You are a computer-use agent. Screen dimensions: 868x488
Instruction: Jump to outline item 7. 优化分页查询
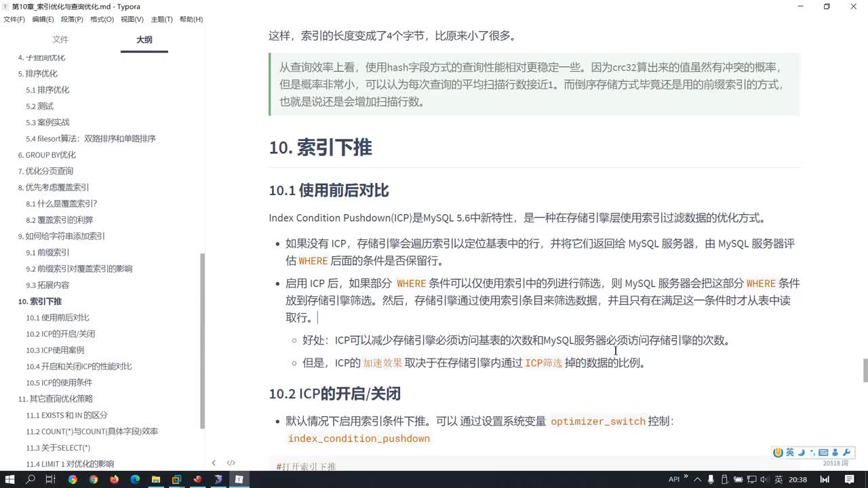point(45,171)
